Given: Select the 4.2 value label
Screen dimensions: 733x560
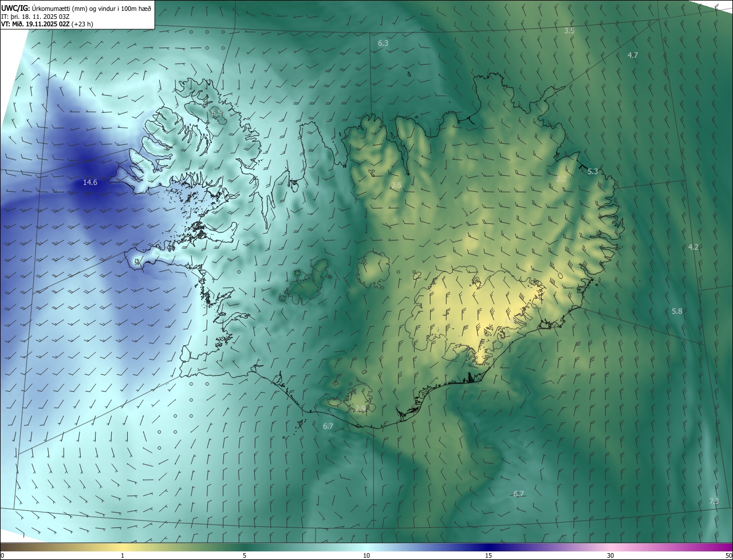Looking at the screenshot, I should 693,247.
